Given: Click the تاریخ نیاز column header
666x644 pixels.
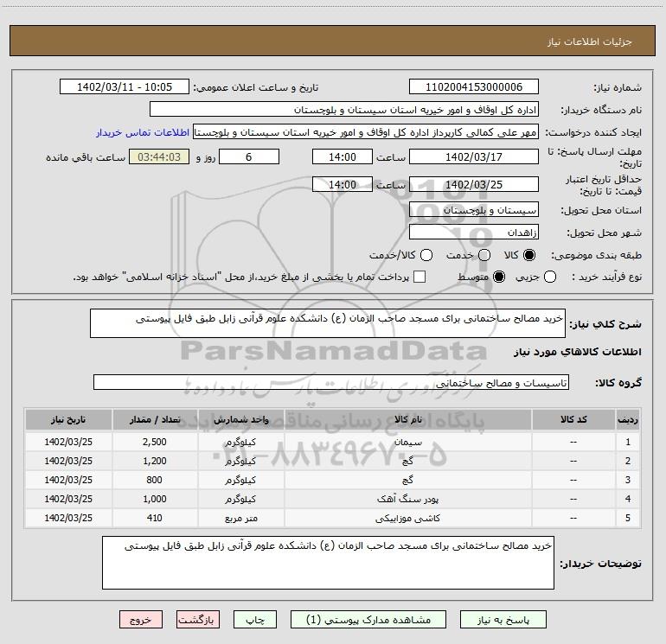Looking at the screenshot, I should point(68,419).
